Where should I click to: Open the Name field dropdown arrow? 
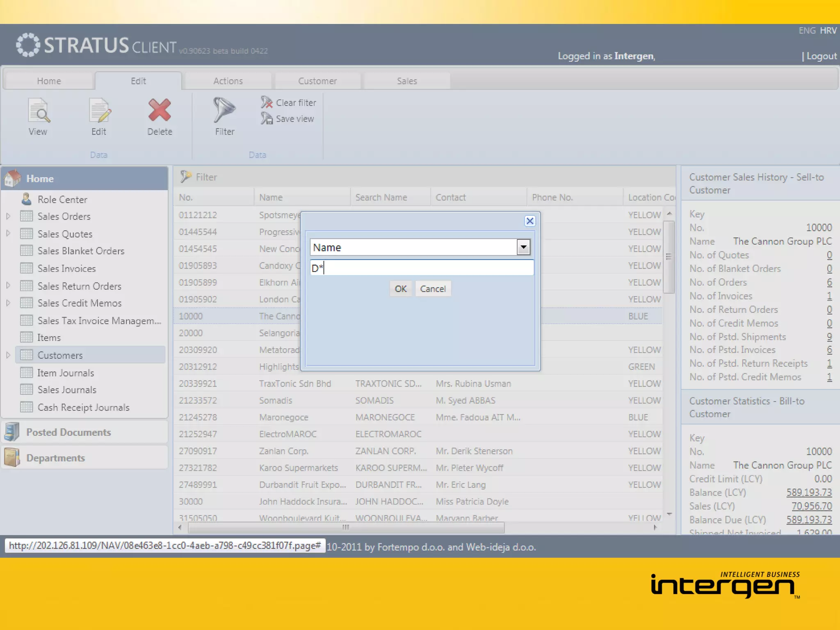point(523,247)
